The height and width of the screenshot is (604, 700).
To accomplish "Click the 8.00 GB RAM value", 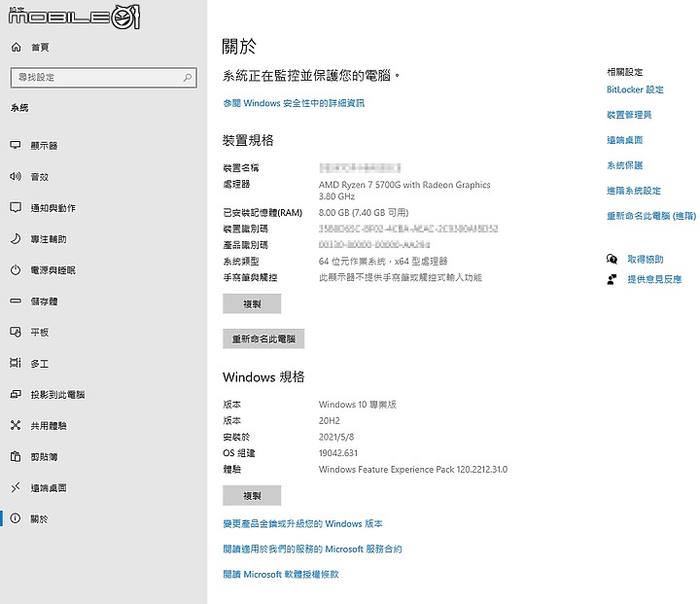I will click(x=364, y=213).
